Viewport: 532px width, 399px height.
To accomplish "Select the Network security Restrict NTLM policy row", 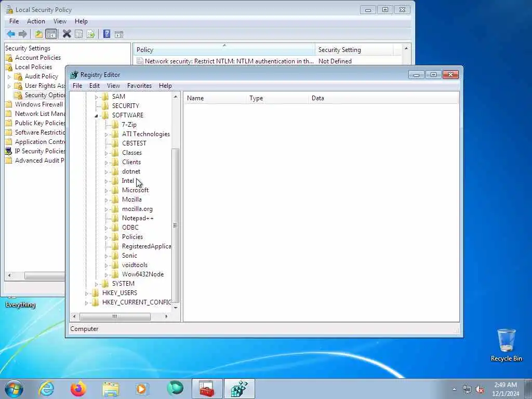I will pos(268,61).
